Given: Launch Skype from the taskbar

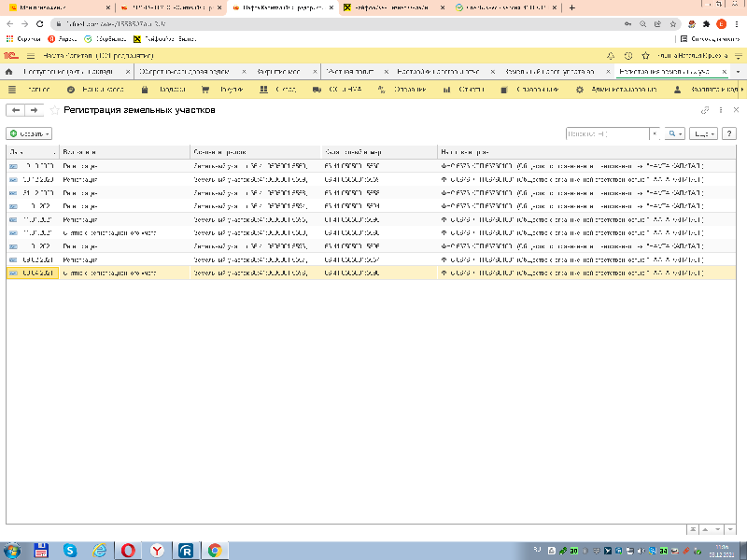Looking at the screenshot, I should click(70, 551).
